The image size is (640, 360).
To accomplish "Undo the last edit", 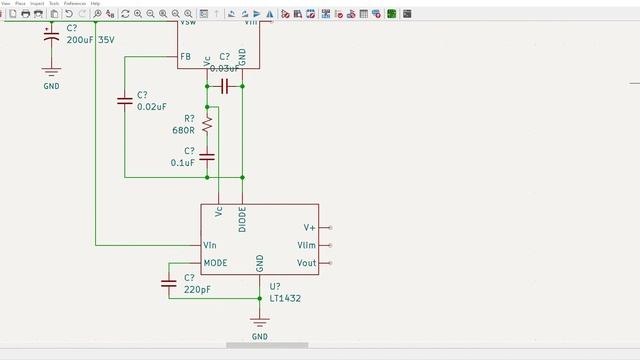I will click(x=69, y=14).
